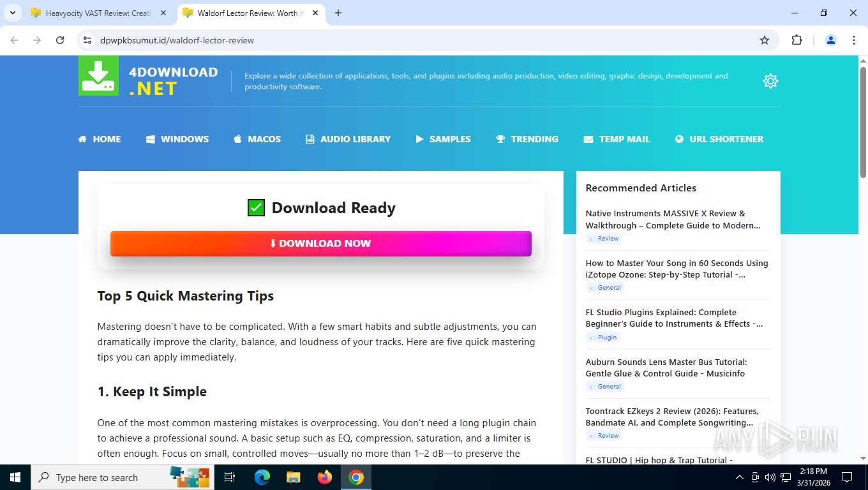Open the volume speaker tray icon
The height and width of the screenshot is (490, 868).
click(770, 477)
